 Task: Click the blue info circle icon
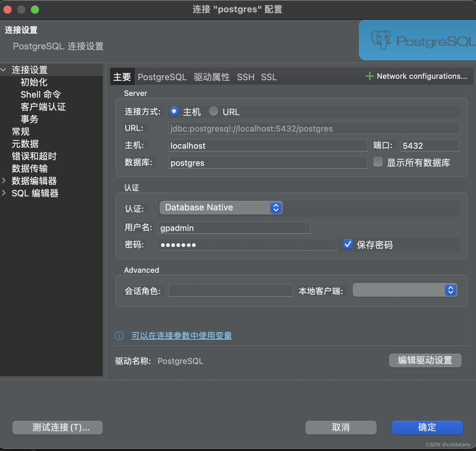[119, 336]
